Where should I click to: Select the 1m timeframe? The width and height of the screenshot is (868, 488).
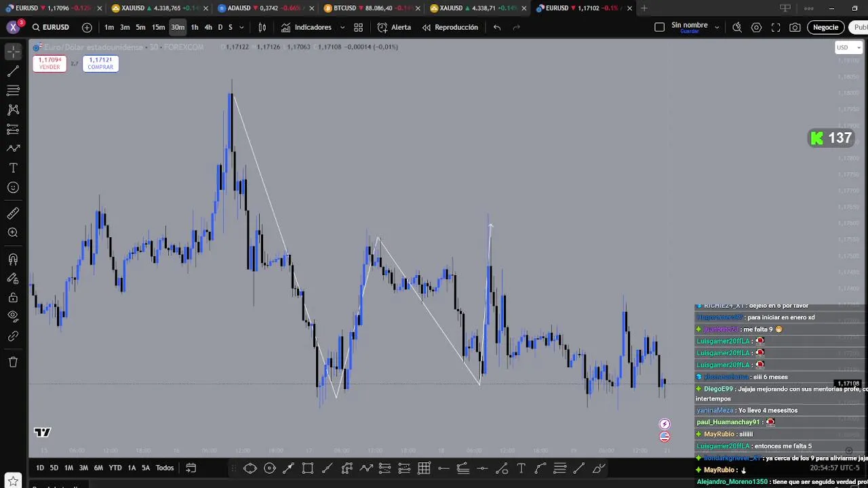[109, 27]
